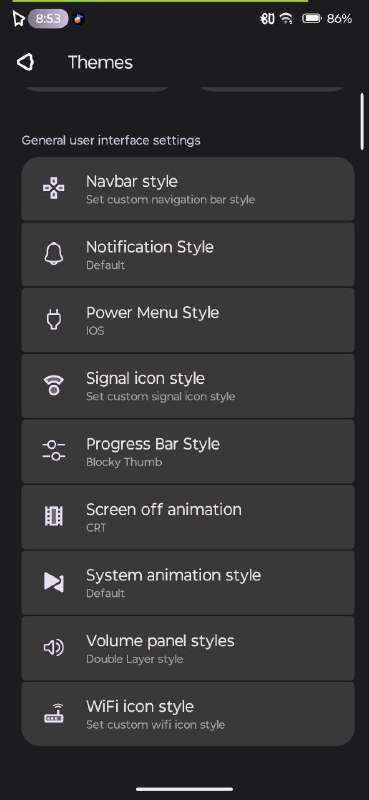Screen dimensions: 369x800
Task: Click the WiFi router icon
Action: click(x=54, y=713)
